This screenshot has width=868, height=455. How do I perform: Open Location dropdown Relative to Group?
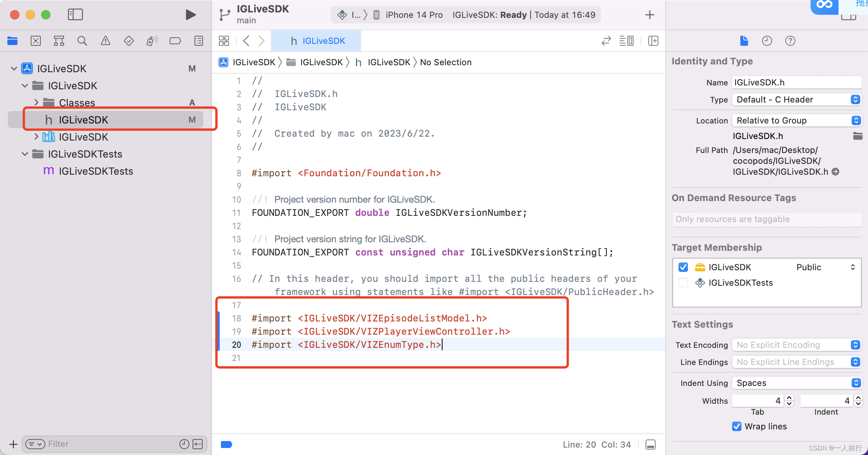pyautogui.click(x=797, y=120)
